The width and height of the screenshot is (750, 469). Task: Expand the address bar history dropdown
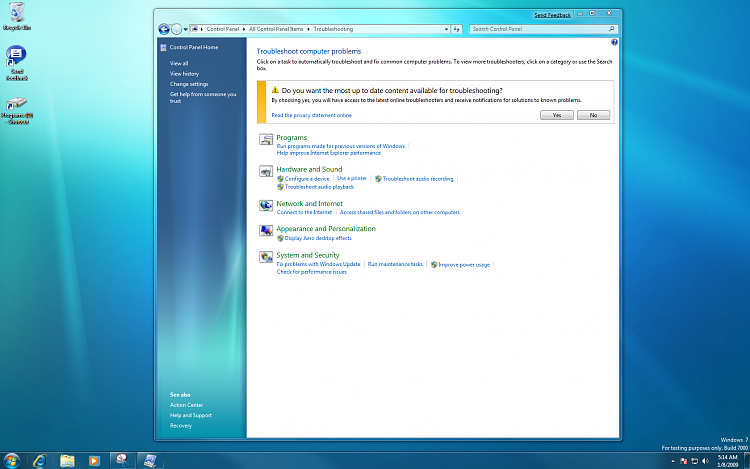446,29
